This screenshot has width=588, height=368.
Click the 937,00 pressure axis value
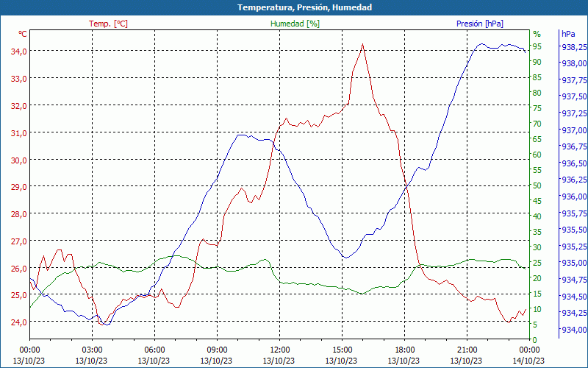click(x=574, y=130)
